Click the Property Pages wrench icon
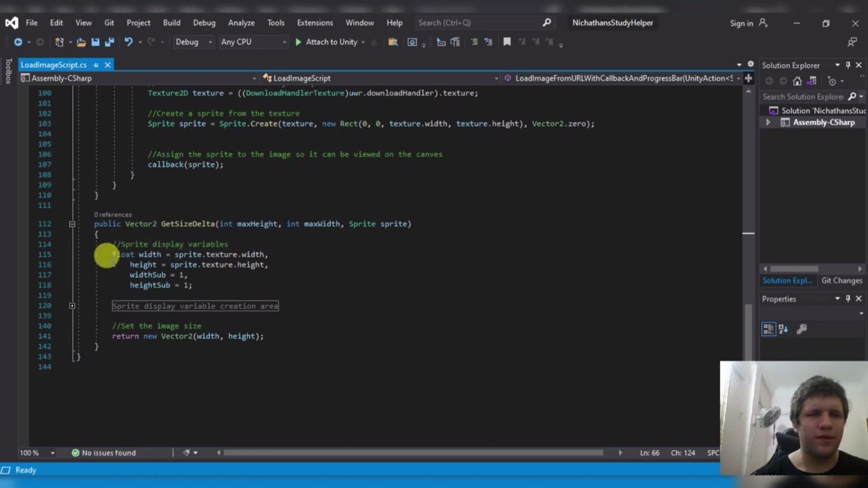The height and width of the screenshot is (488, 868). tap(802, 329)
